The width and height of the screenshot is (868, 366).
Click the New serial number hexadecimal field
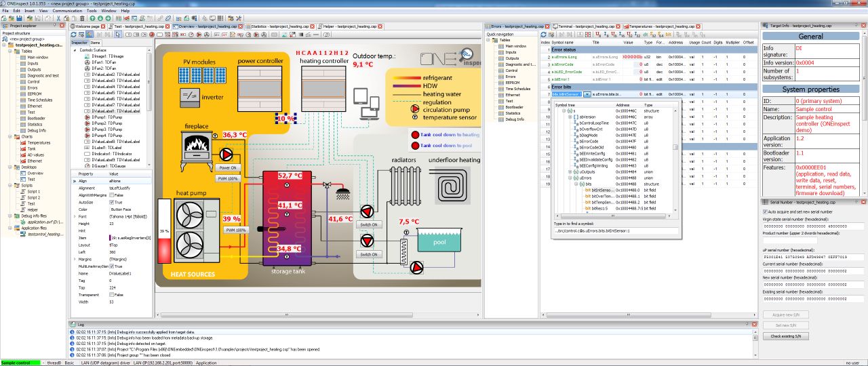813,285
